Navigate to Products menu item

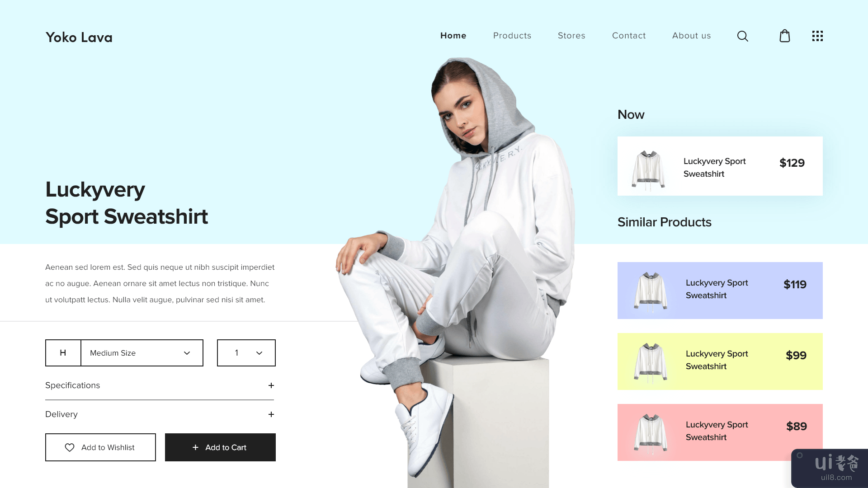pyautogui.click(x=512, y=36)
